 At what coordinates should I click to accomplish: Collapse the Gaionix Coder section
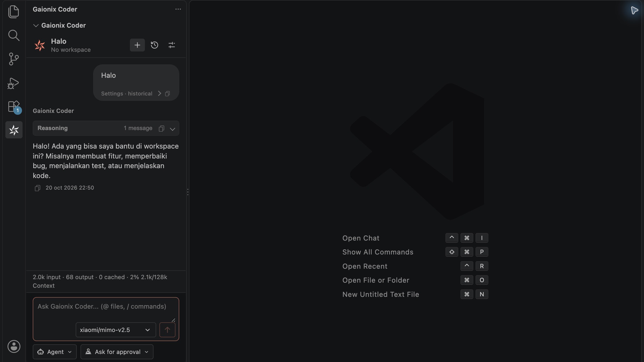(x=36, y=25)
